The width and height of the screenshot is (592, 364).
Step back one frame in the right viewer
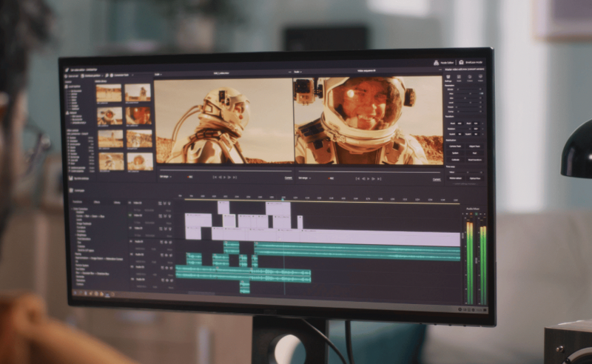click(x=363, y=178)
